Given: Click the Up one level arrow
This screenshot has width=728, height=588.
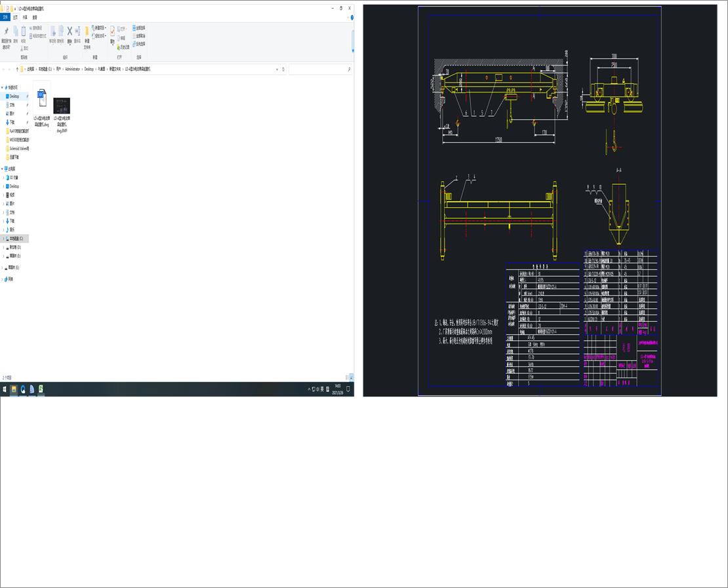Looking at the screenshot, I should (17, 69).
